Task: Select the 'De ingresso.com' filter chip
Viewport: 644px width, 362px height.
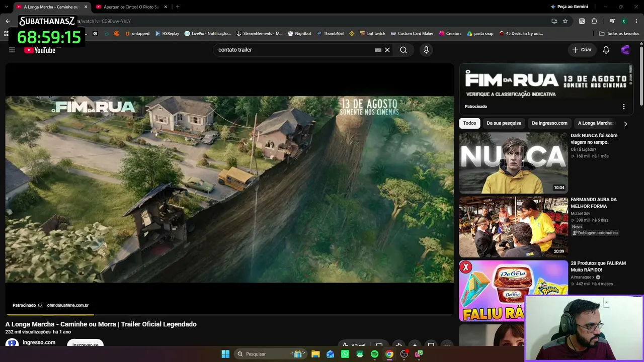Action: (549, 123)
